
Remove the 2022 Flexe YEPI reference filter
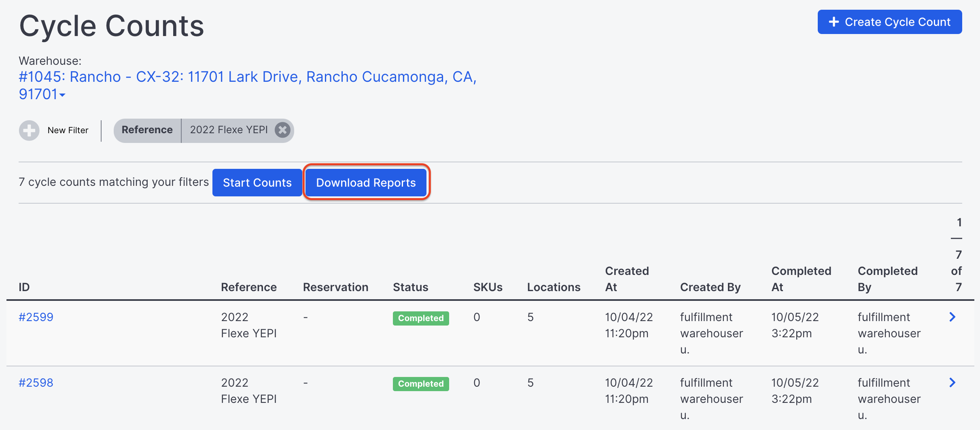click(x=282, y=130)
